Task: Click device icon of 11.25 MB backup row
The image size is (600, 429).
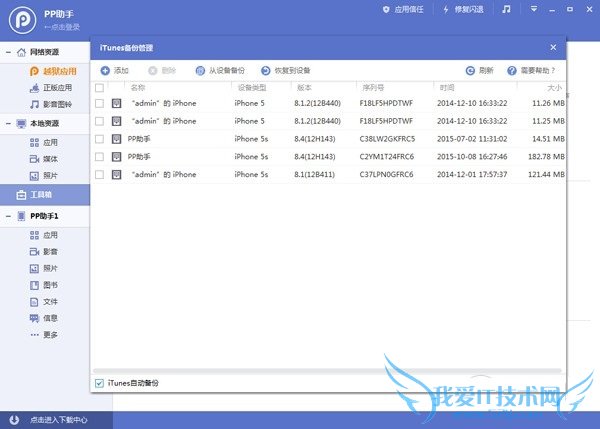Action: (116, 121)
